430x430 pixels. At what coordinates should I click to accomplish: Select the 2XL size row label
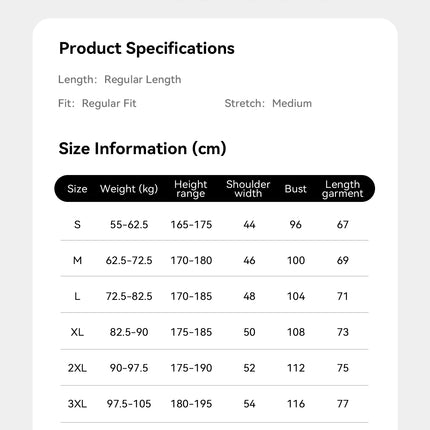77,368
